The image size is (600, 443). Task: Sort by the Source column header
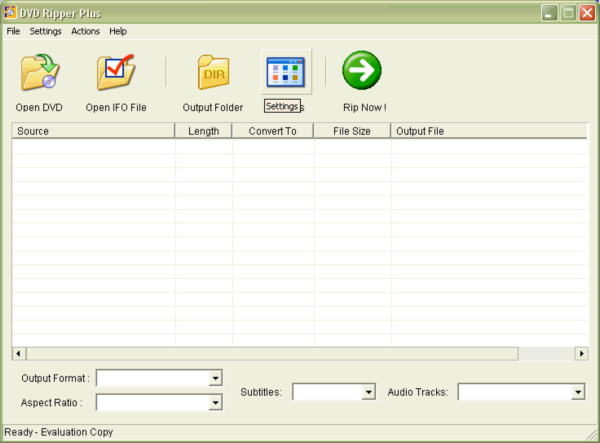point(94,131)
